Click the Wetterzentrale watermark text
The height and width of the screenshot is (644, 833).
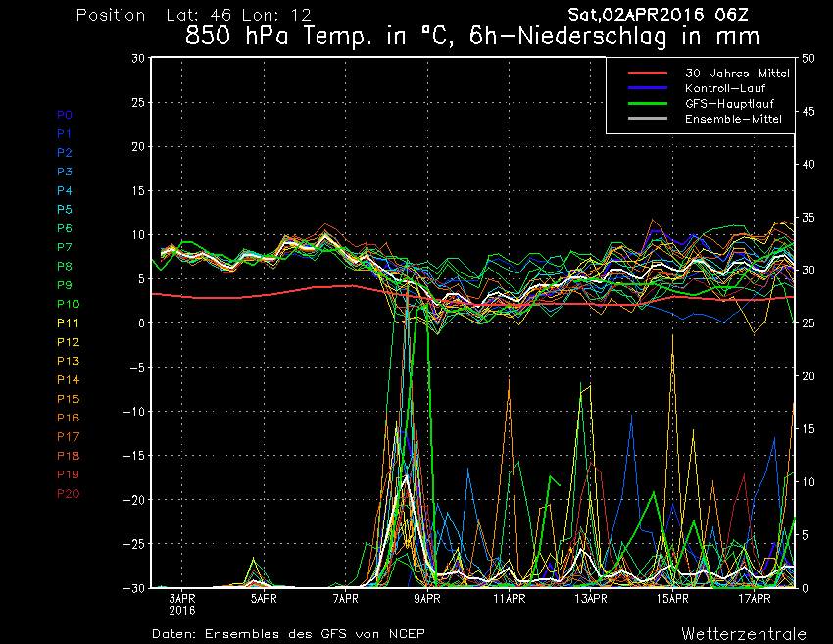pyautogui.click(x=744, y=634)
